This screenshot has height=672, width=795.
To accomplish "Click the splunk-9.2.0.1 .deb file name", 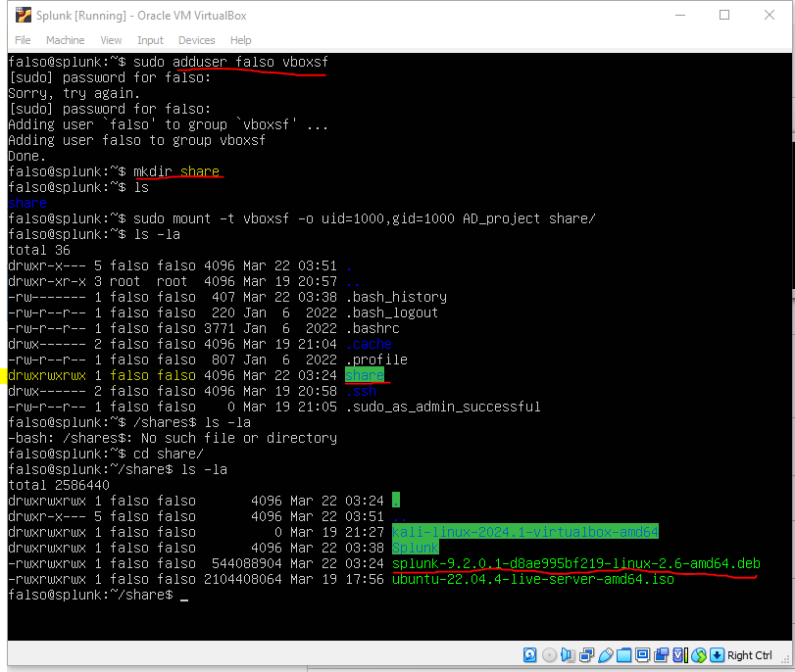I will (576, 563).
